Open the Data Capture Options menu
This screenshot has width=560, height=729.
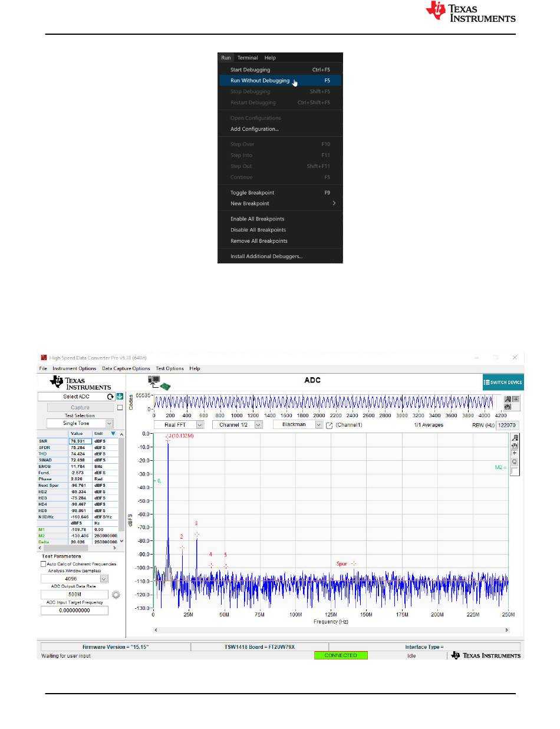tap(126, 368)
